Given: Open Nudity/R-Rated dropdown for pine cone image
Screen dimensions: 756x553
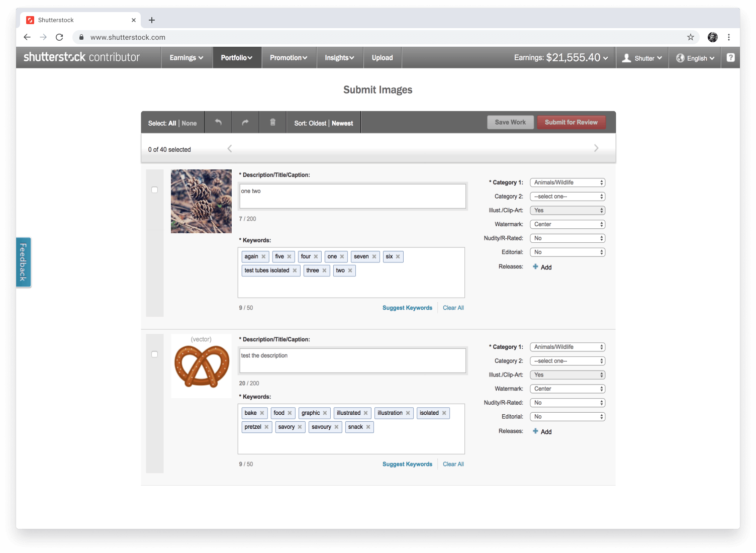Looking at the screenshot, I should coord(568,238).
